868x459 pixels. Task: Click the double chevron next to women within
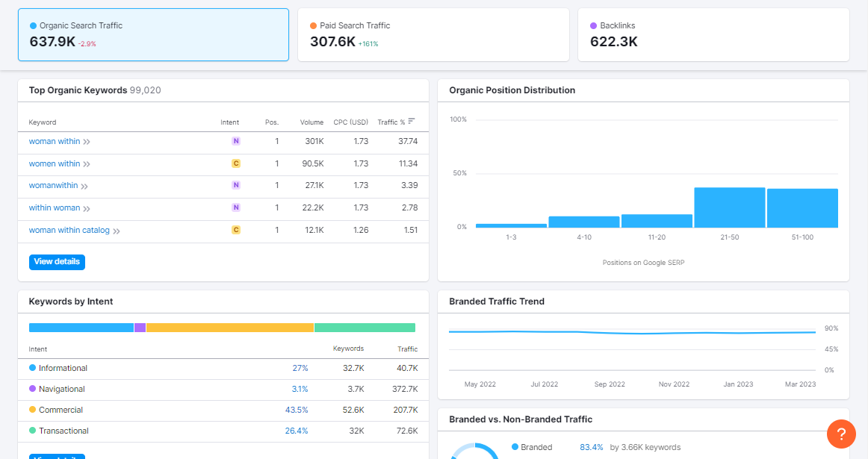pos(87,164)
